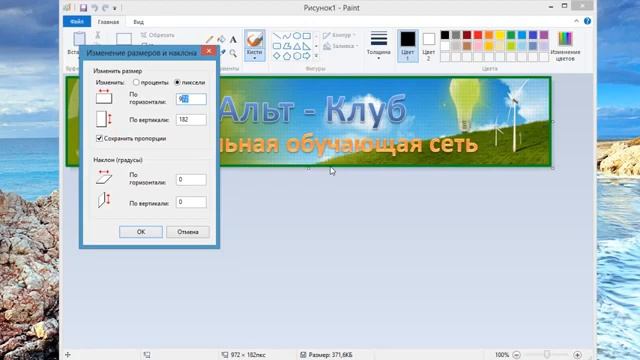Click the Обрезать crop button
640x360 pixels.
158,35
